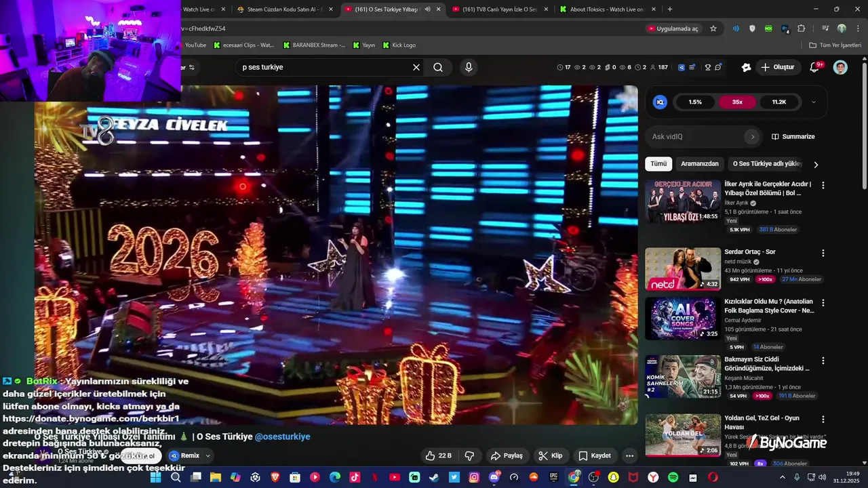Open Yılbaşı Özel video thumbnail
This screenshot has width=868, height=488.
pyautogui.click(x=683, y=201)
